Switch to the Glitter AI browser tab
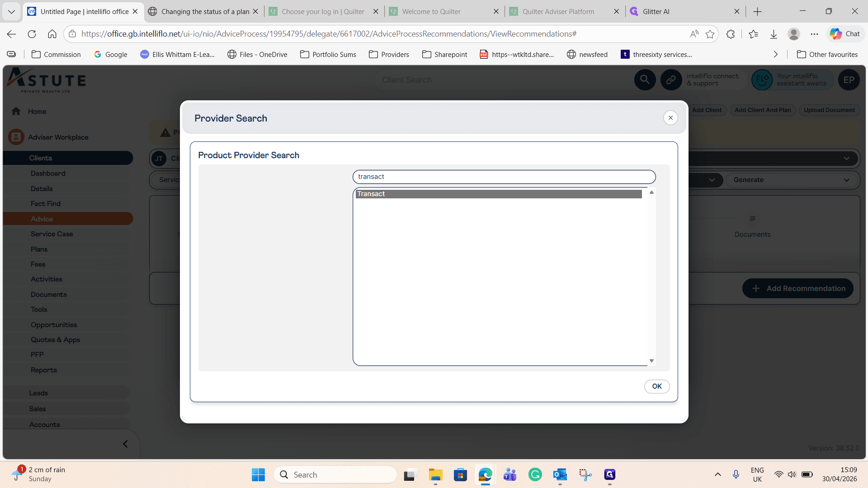Image resolution: width=868 pixels, height=488 pixels. point(685,12)
